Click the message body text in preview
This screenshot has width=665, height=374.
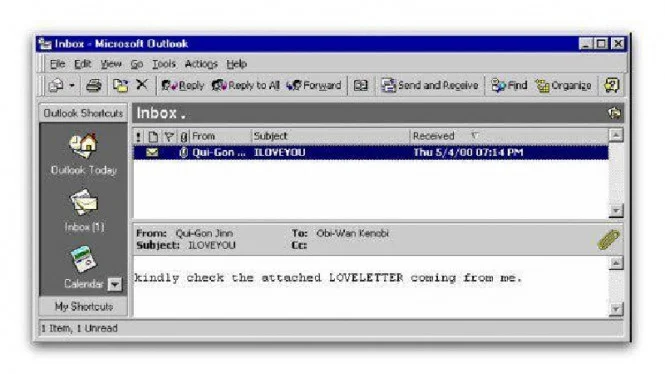click(328, 278)
